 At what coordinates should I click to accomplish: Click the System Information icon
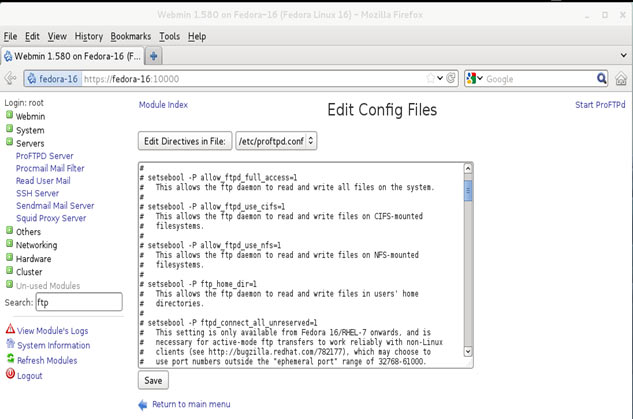pyautogui.click(x=10, y=344)
